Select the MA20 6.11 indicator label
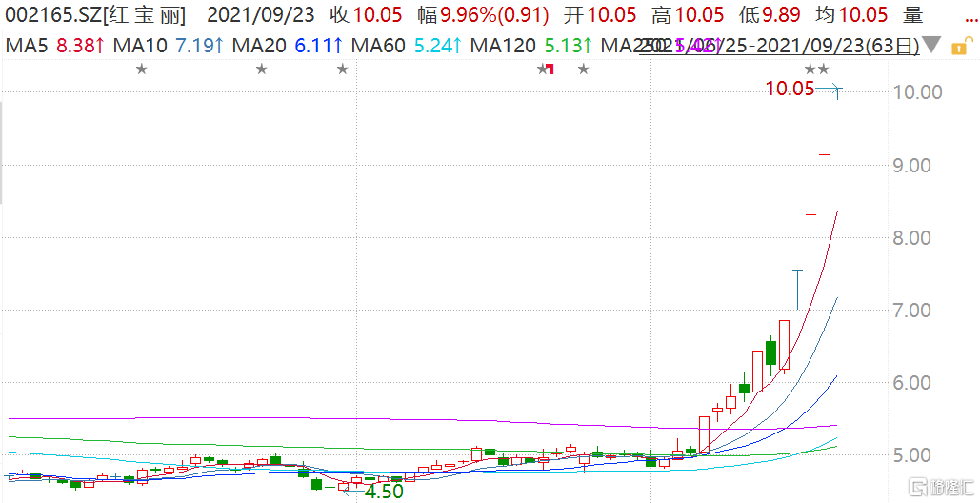This screenshot has width=980, height=503. coord(288,46)
